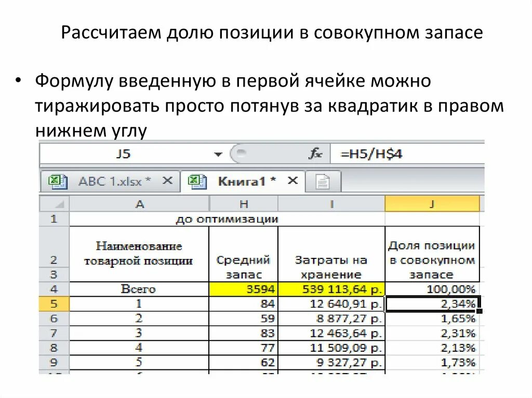Select column A header
This screenshot has height=398, width=532.
tap(139, 204)
